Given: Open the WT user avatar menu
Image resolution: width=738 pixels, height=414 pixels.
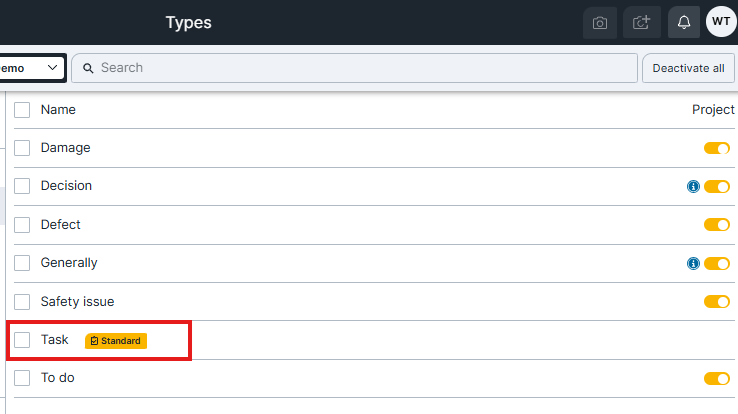Looking at the screenshot, I should [x=721, y=22].
